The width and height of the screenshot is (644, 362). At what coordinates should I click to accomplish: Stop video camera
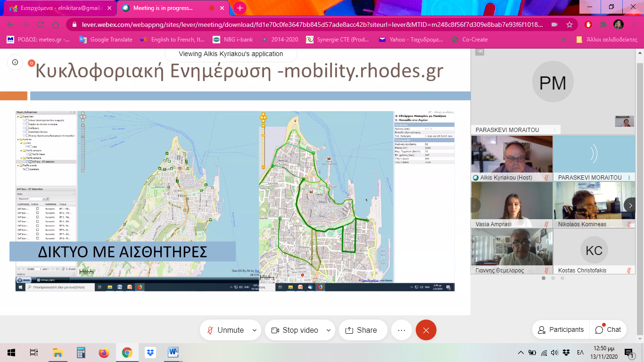[294, 330]
